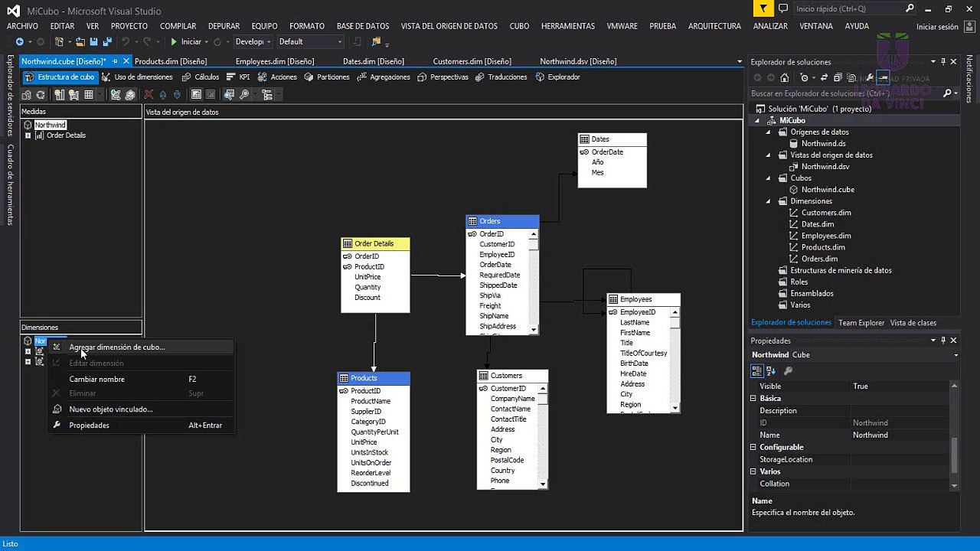Click the sync arrows icon in Explorador de soluciones
The height and width of the screenshot is (551, 980).
(824, 77)
